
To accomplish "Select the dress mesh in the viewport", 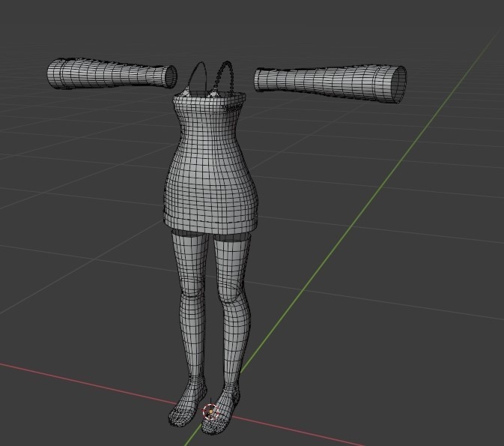I will point(210,163).
